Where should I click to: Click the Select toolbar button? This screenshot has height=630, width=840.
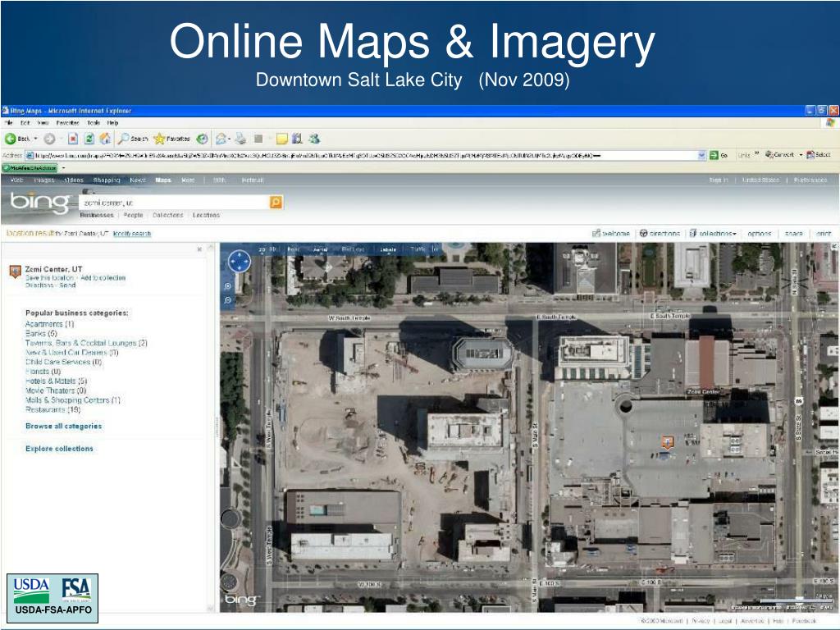click(x=819, y=155)
